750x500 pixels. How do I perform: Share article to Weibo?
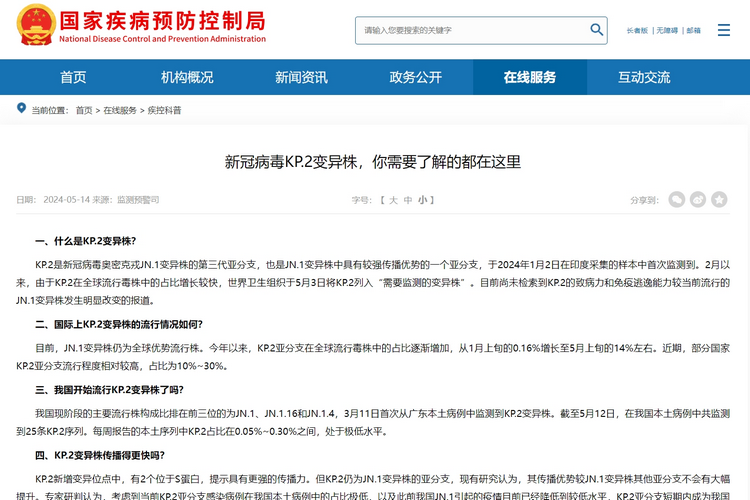[x=698, y=199]
